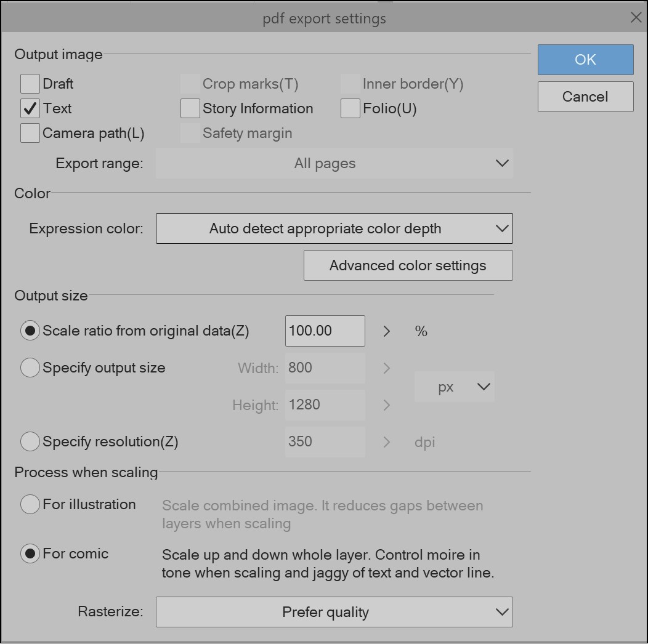This screenshot has height=644, width=648.
Task: Open the px unit dropdown
Action: tap(454, 387)
